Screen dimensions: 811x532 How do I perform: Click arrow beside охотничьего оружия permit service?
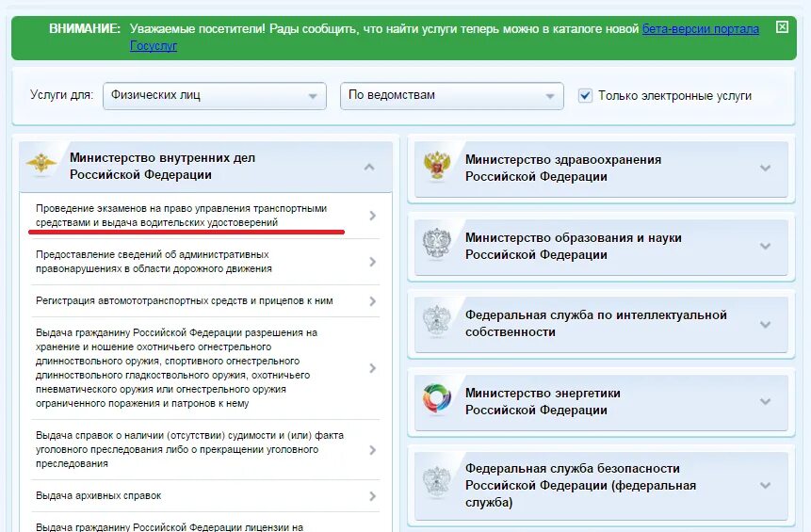click(372, 368)
